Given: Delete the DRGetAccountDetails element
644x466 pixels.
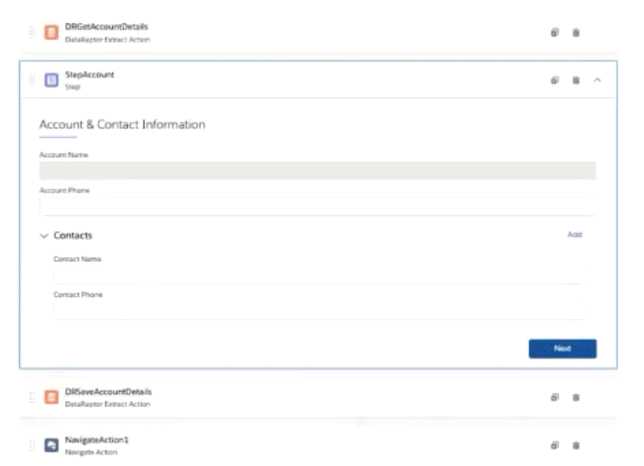Looking at the screenshot, I should [576, 32].
